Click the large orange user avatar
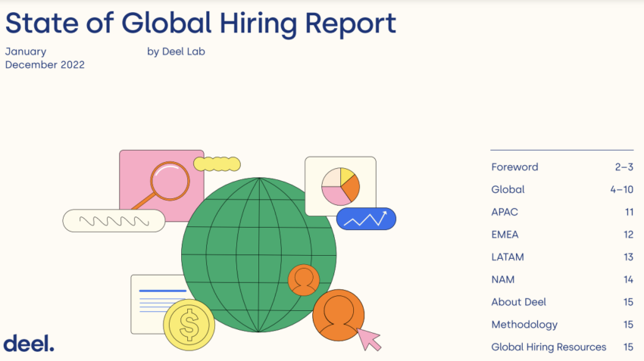Image resolution: width=644 pixels, height=361 pixels. click(338, 315)
